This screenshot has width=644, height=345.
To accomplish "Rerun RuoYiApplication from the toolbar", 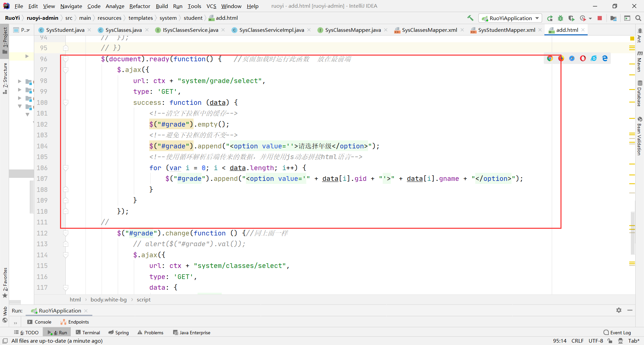I will tap(550, 18).
